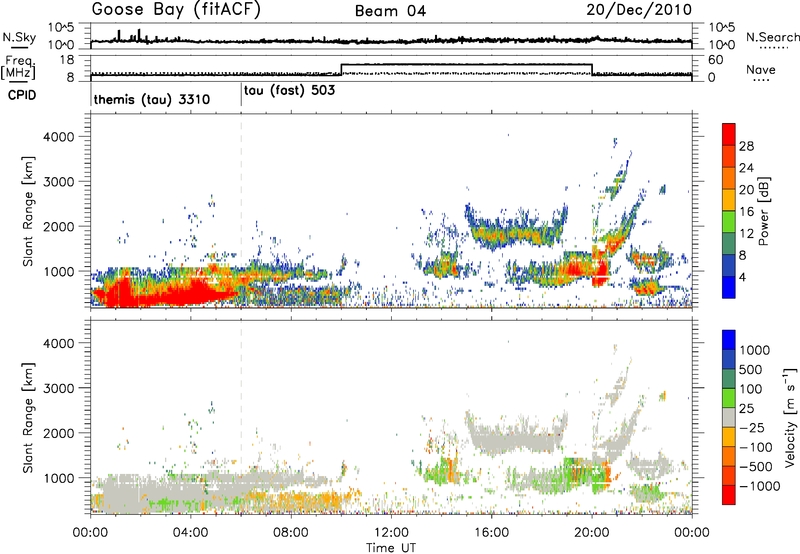Select the 'themis (tau) 3310' CPID entry

152,99
